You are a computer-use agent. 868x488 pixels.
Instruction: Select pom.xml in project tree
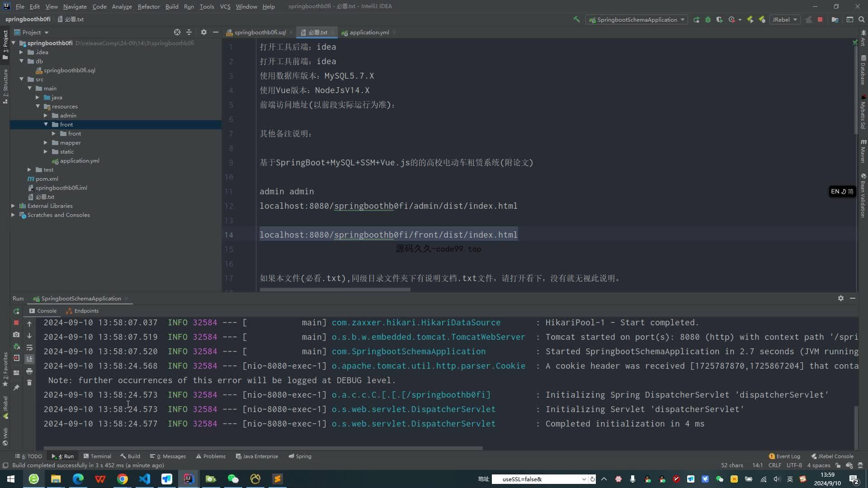click(x=47, y=178)
